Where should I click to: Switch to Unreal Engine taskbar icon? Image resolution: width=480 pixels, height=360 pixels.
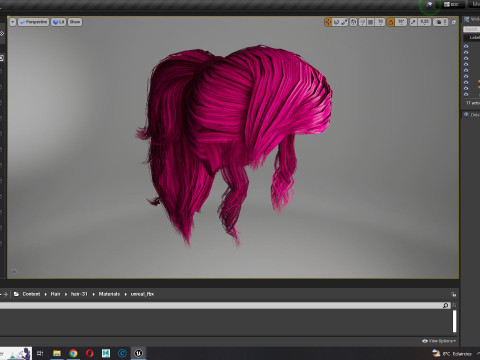pyautogui.click(x=139, y=353)
